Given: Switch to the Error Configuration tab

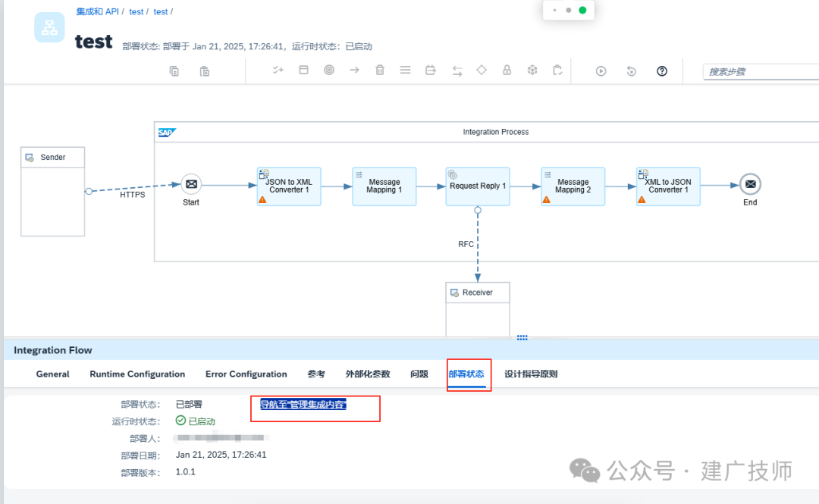Looking at the screenshot, I should [x=246, y=374].
